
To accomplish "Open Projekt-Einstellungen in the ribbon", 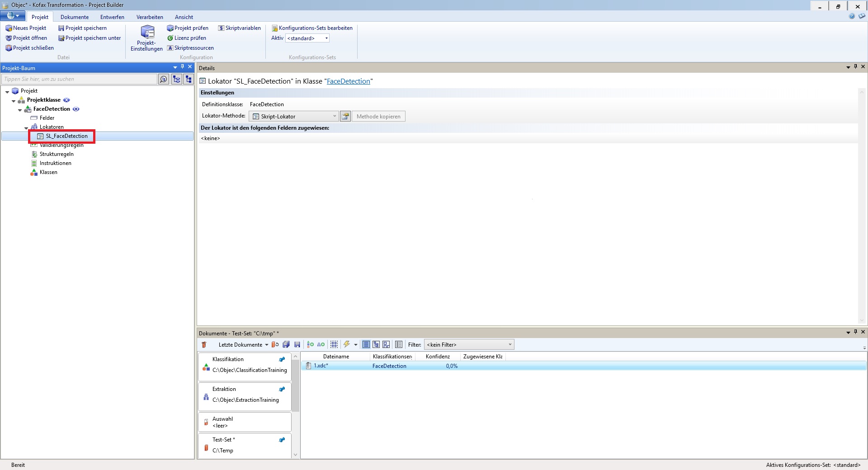I will point(146,38).
